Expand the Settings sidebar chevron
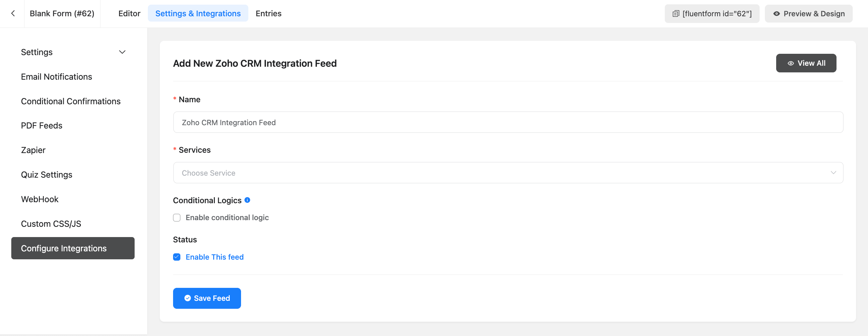This screenshot has width=868, height=336. point(122,52)
